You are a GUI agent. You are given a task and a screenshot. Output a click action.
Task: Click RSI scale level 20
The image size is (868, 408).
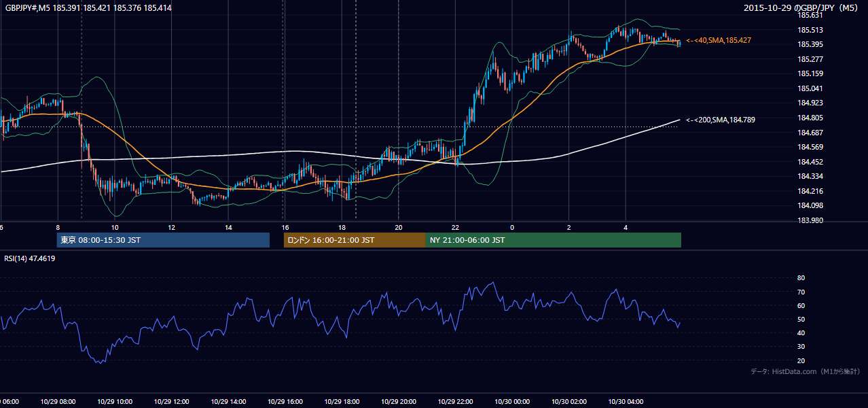tap(801, 360)
